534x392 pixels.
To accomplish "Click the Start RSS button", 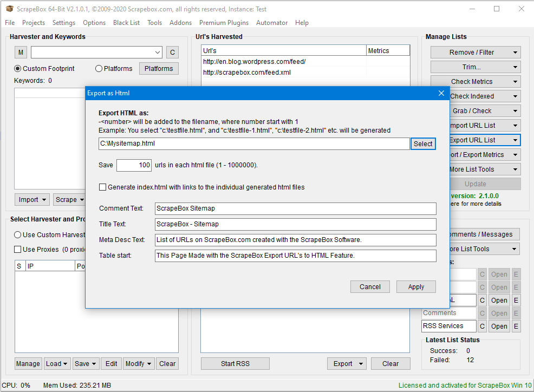I will (235, 364).
